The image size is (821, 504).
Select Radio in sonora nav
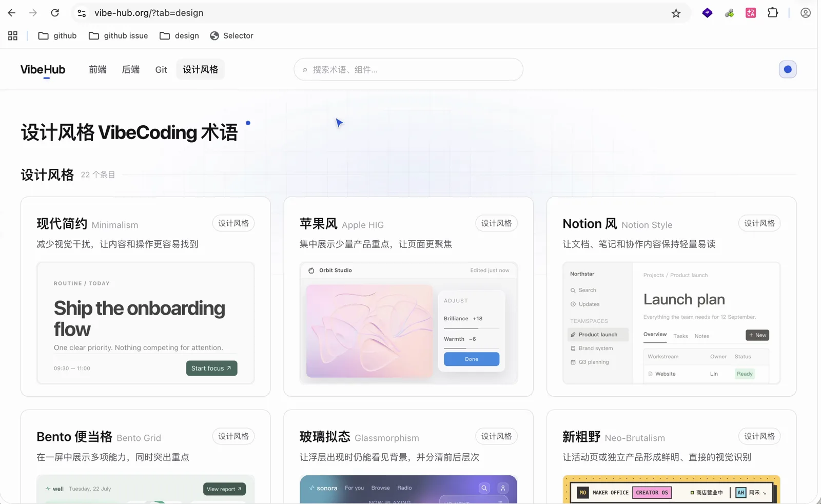coord(404,488)
